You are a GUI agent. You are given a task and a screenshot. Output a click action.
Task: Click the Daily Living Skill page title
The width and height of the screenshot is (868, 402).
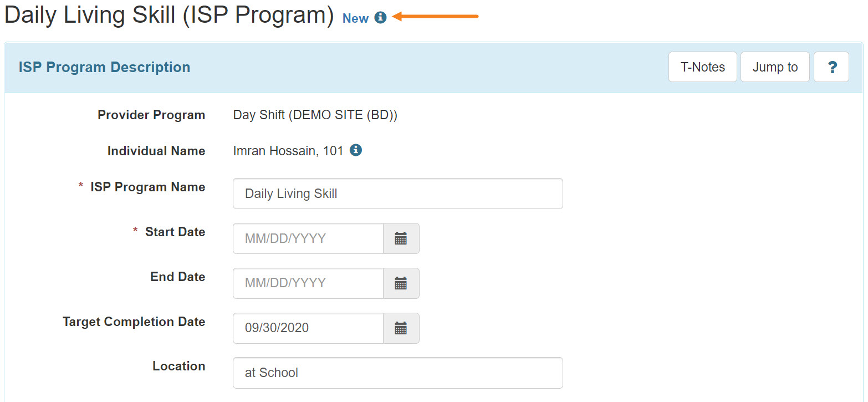coord(166,15)
